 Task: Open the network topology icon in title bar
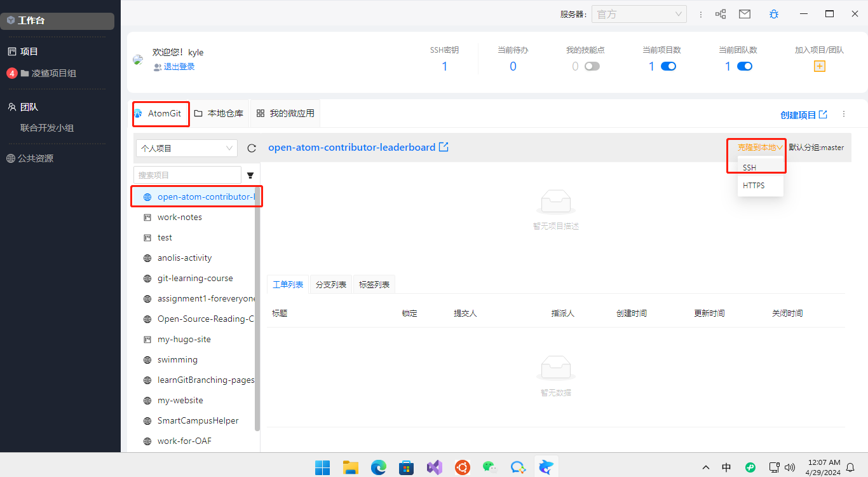(721, 14)
